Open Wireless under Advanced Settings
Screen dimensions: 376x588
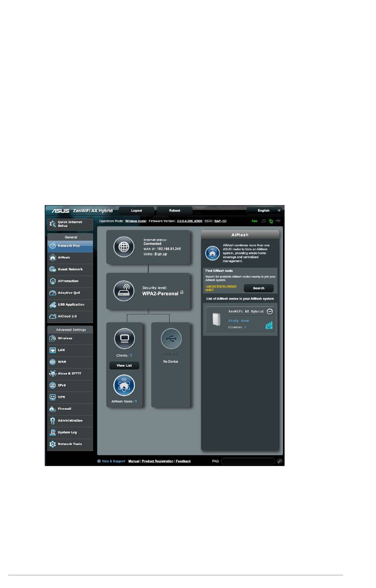[70, 339]
